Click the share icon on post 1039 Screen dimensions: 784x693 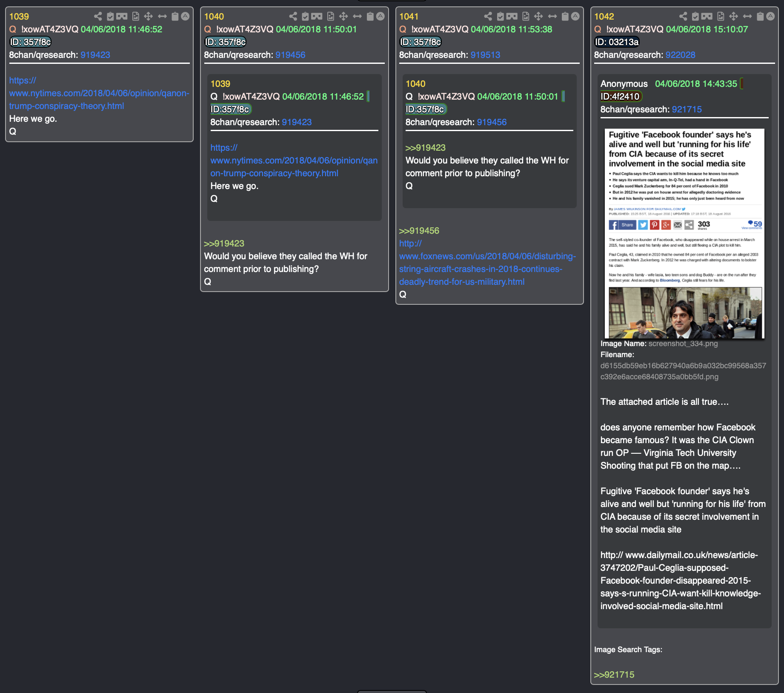pyautogui.click(x=98, y=16)
